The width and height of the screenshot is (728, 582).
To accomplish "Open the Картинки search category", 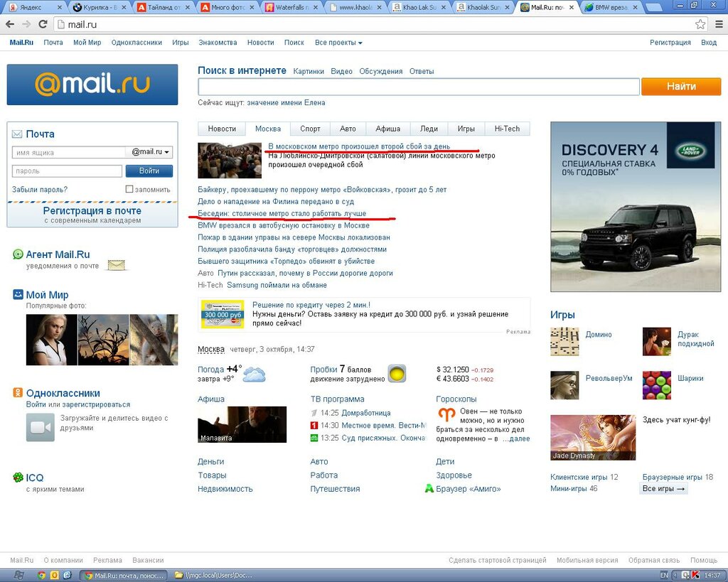I will (309, 72).
